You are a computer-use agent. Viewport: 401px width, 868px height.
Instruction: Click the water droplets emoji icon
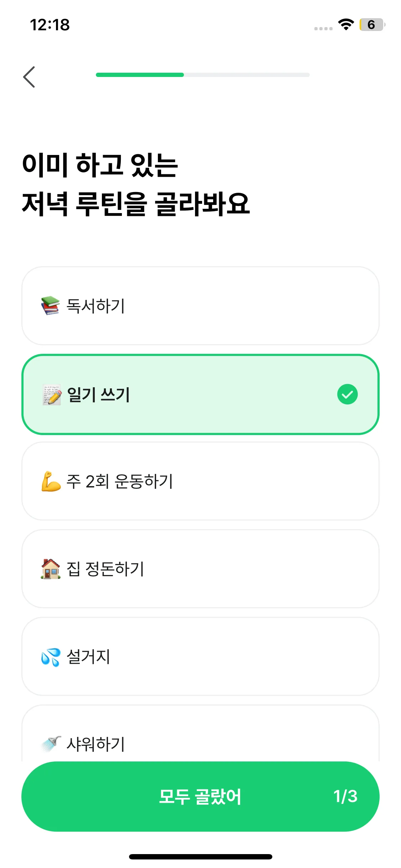click(x=51, y=657)
